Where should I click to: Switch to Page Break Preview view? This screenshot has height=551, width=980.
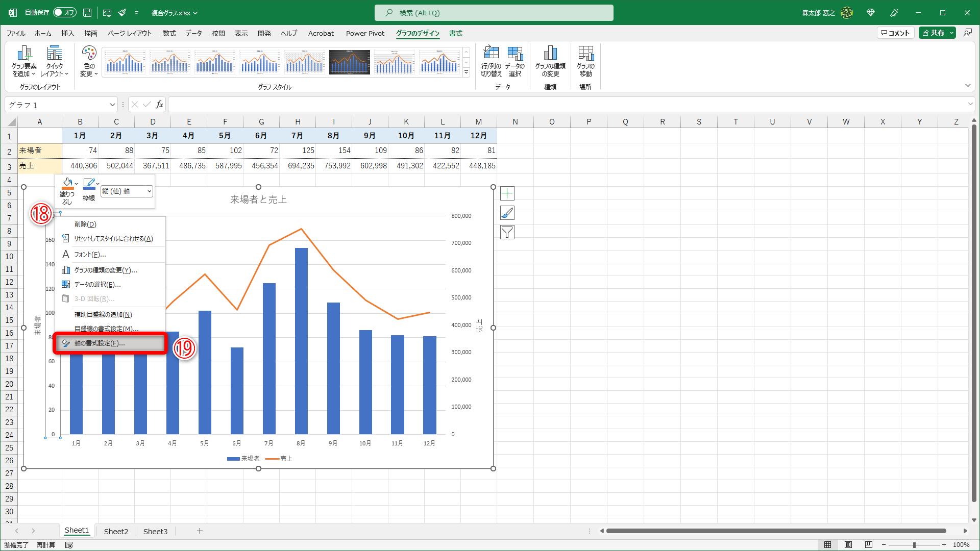[x=869, y=545]
